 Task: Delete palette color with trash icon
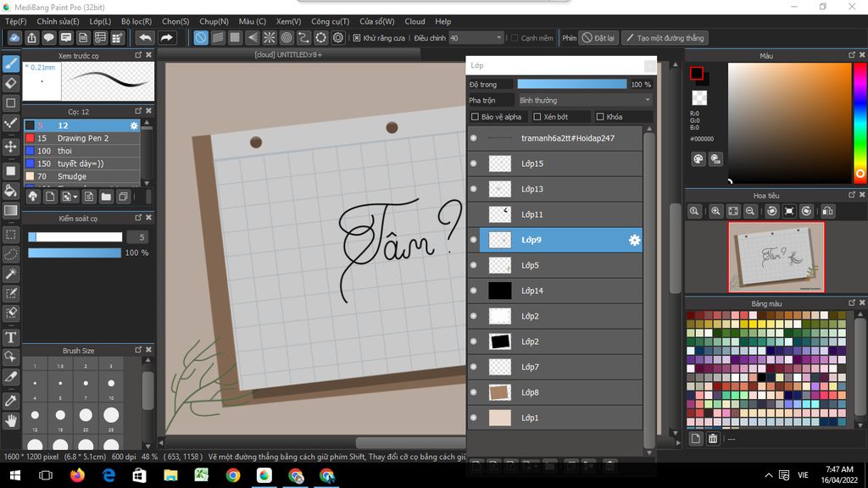click(x=712, y=439)
